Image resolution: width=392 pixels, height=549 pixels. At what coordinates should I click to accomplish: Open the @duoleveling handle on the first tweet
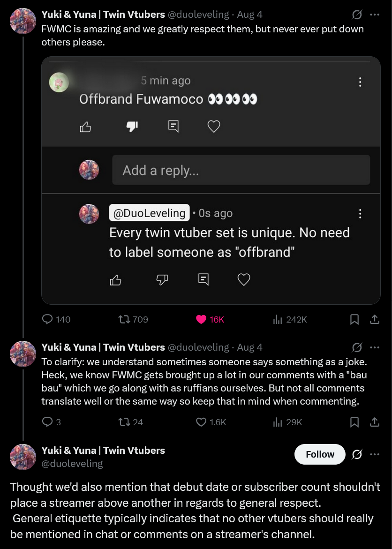click(198, 15)
